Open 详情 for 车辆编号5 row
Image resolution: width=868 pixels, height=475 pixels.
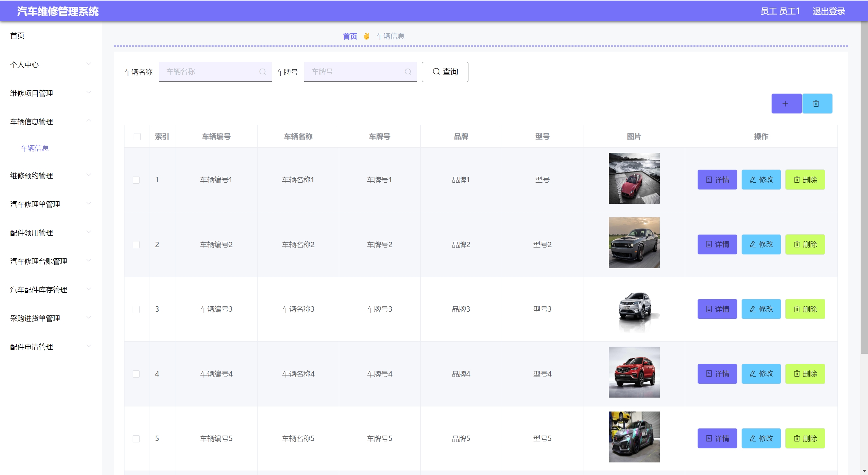point(717,438)
